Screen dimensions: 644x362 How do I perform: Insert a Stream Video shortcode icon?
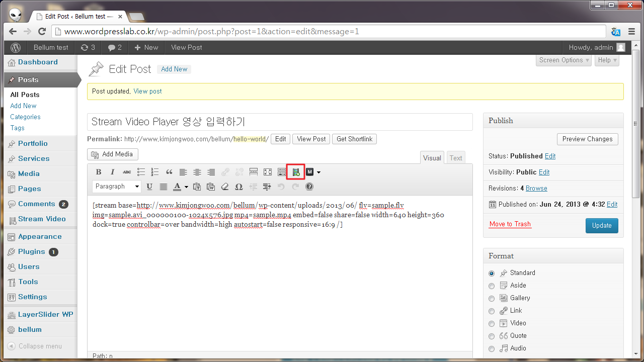point(295,171)
